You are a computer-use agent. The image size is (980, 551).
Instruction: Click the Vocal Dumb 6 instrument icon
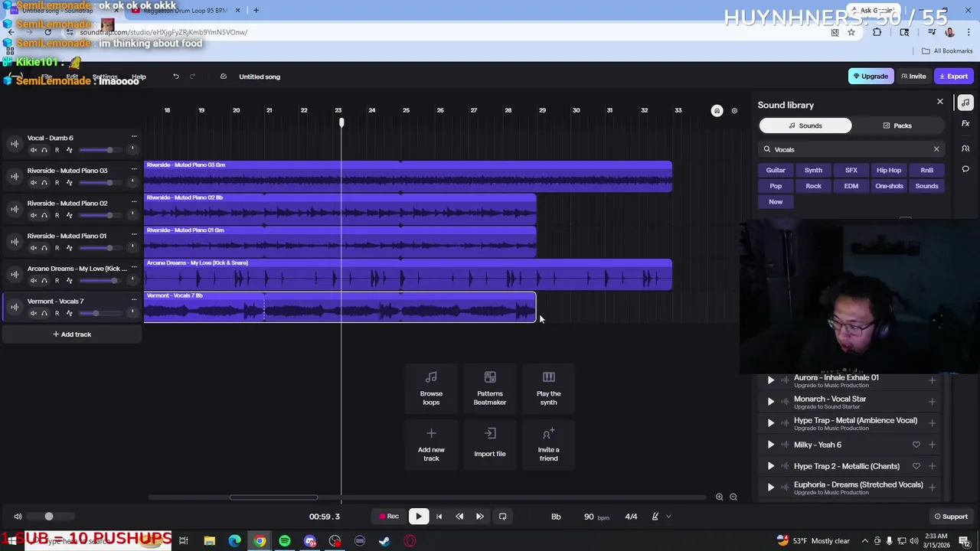[14, 144]
